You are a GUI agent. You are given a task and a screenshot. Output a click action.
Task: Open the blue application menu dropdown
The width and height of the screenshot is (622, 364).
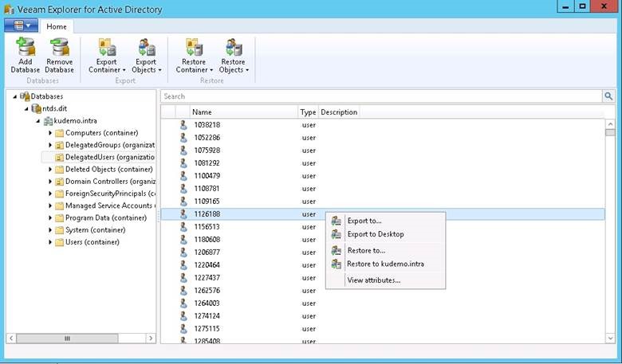click(21, 25)
